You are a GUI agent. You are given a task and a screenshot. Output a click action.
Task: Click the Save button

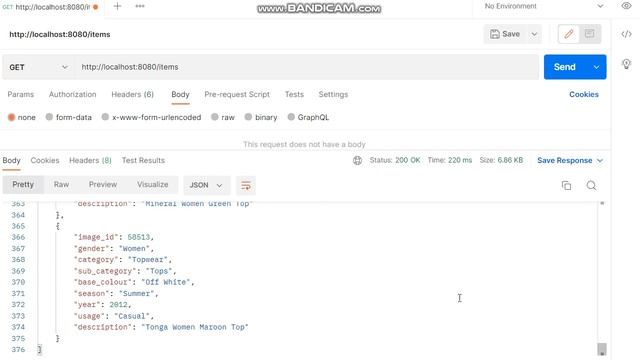pyautogui.click(x=505, y=34)
